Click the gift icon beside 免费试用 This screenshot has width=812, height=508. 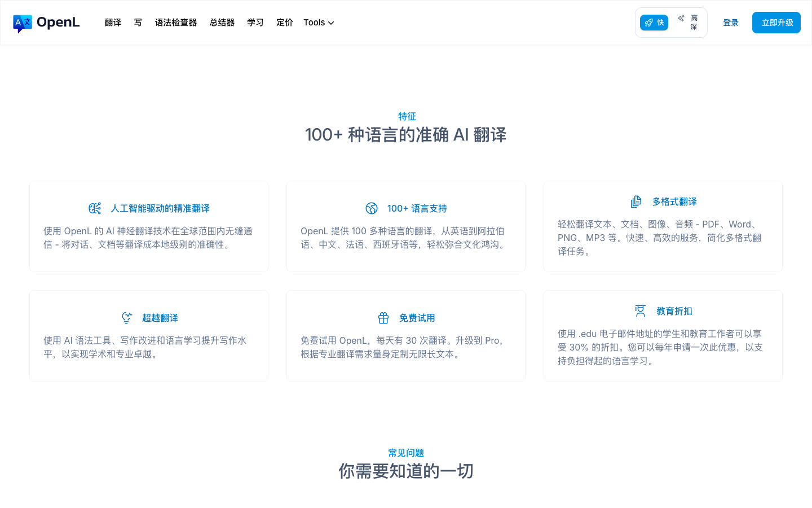pyautogui.click(x=383, y=318)
